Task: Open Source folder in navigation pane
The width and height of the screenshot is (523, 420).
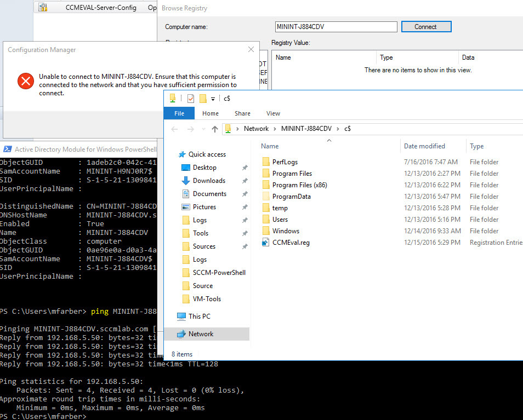Action: point(203,286)
